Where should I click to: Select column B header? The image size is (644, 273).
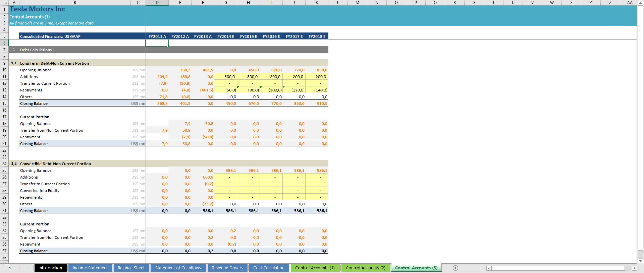[x=75, y=3]
